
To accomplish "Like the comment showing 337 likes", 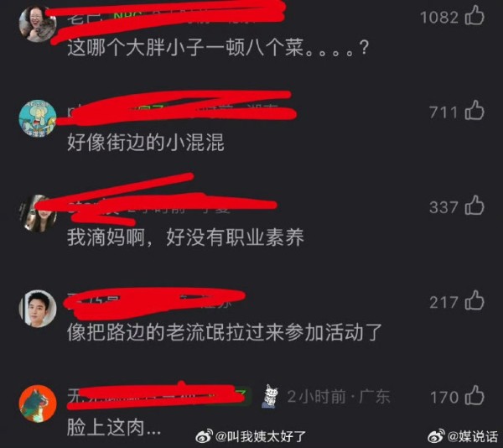I will point(474,205).
